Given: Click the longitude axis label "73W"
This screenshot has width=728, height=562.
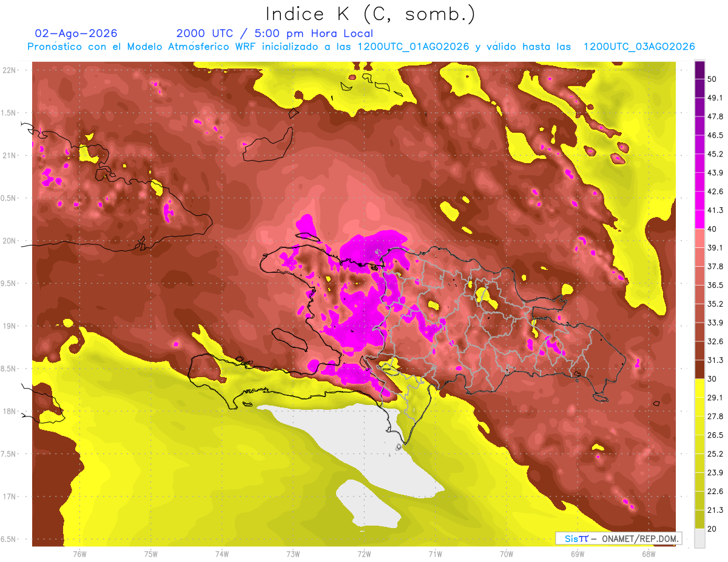Looking at the screenshot, I should (293, 554).
